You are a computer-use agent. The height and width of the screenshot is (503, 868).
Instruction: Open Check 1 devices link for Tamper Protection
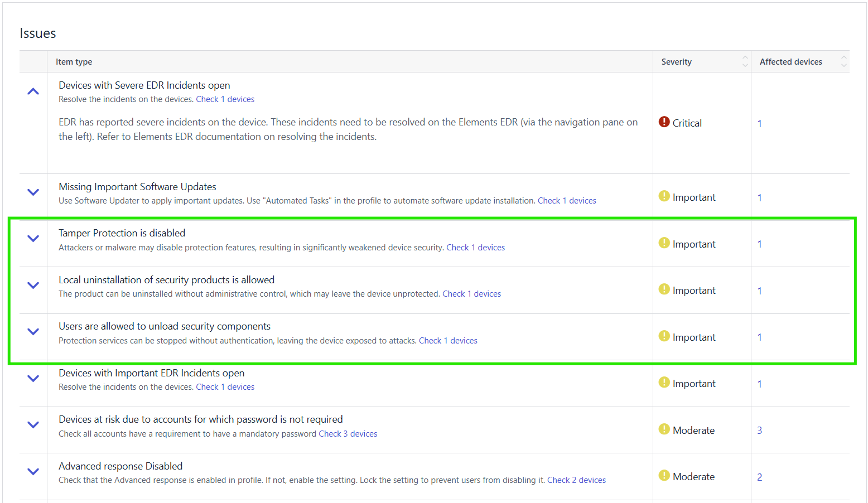click(x=475, y=248)
